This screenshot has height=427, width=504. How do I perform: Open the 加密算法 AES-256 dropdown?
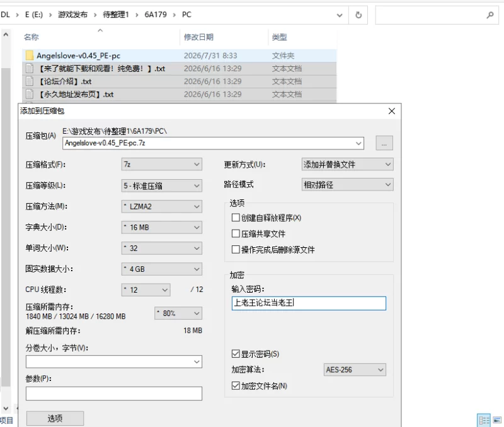point(355,370)
